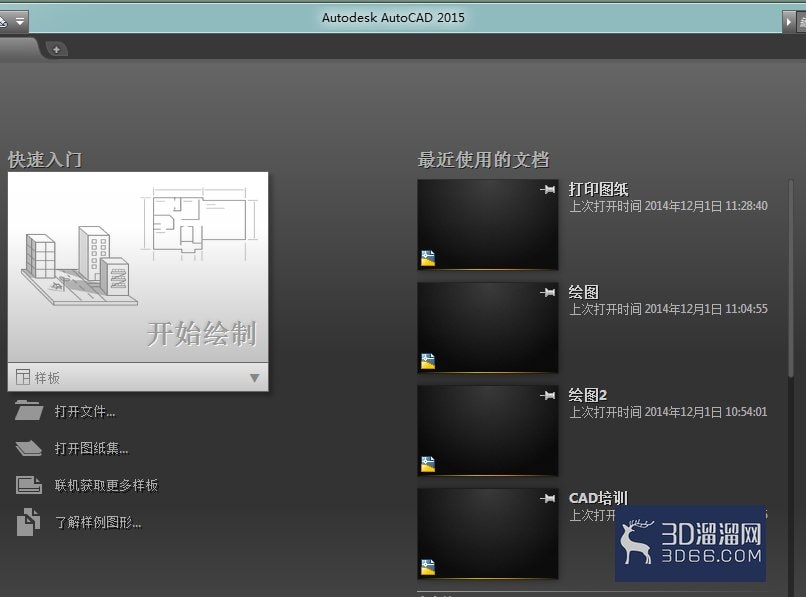This screenshot has width=806, height=597.
Task: Click the documents icon beside 了解样例图形
Action: click(28, 522)
